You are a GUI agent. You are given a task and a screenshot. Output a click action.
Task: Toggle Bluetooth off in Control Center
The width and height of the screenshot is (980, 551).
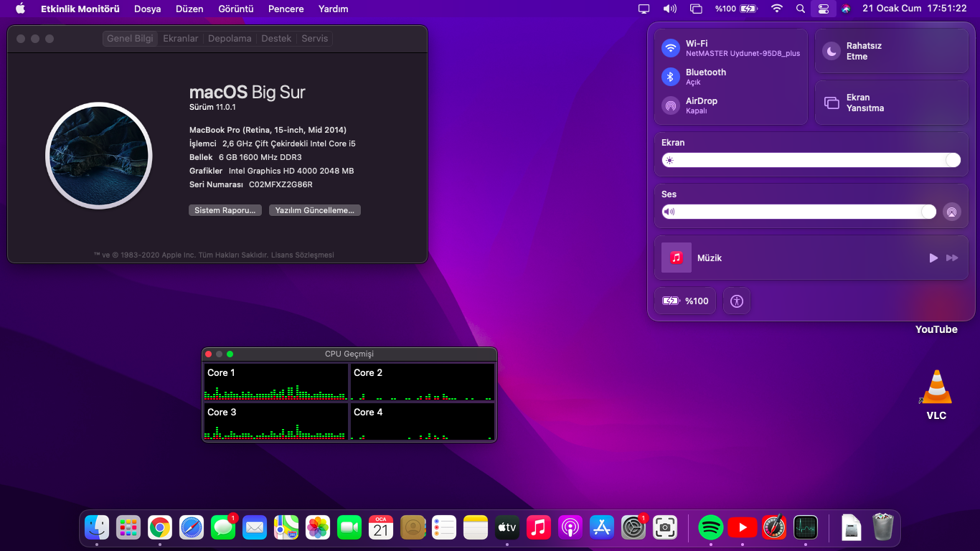click(671, 77)
